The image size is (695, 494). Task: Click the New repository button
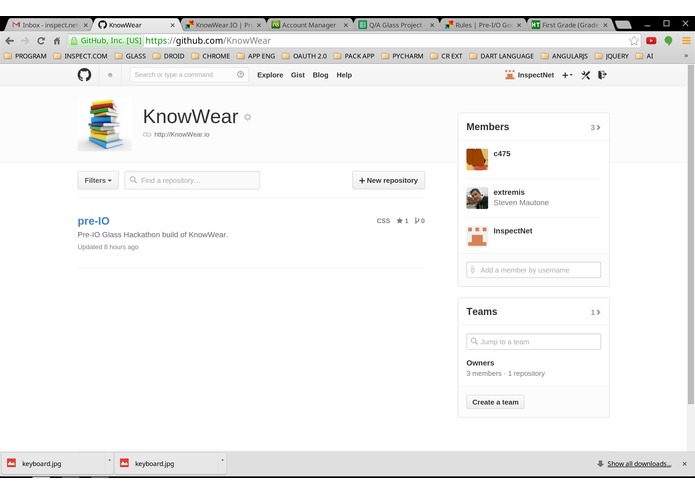pos(388,180)
